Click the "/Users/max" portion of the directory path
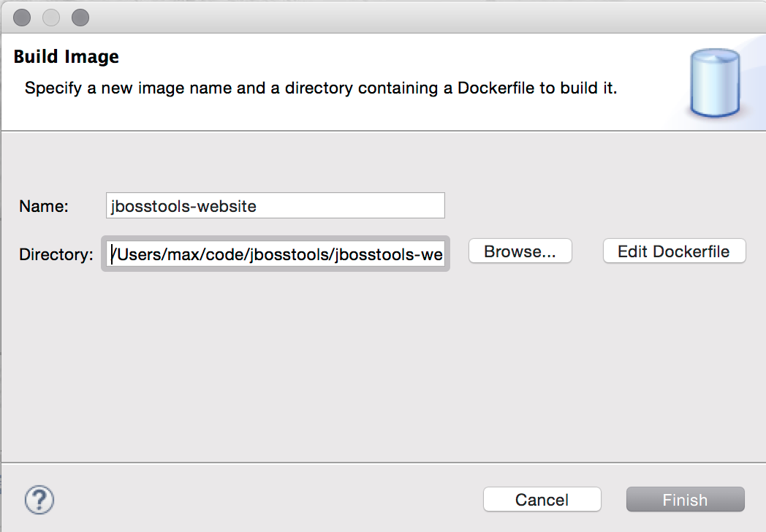Image resolution: width=766 pixels, height=532 pixels. pyautogui.click(x=146, y=254)
